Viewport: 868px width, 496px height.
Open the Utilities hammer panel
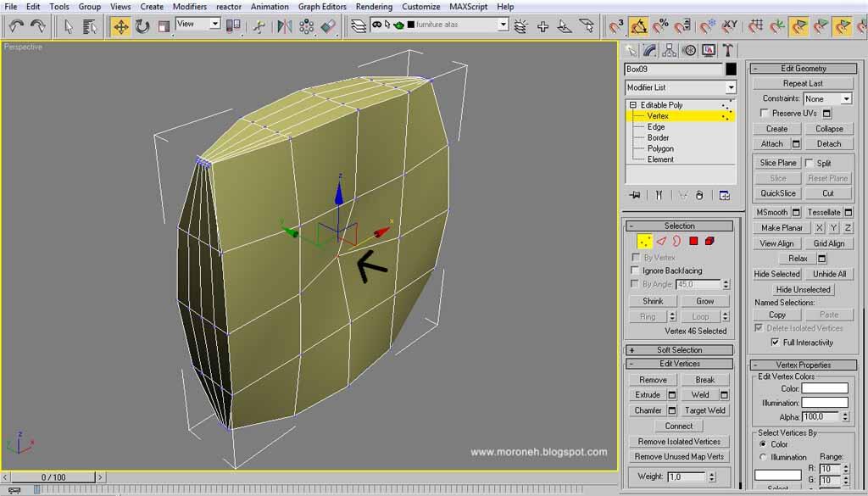pyautogui.click(x=727, y=51)
